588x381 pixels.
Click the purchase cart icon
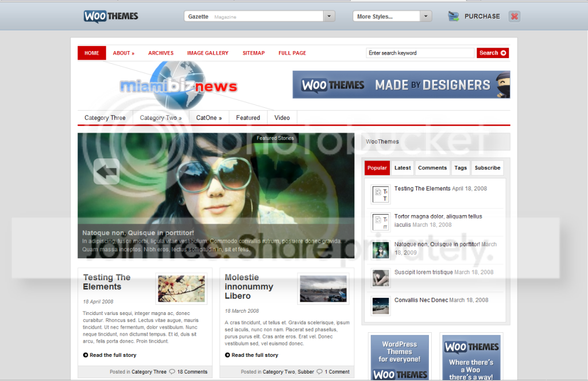454,16
